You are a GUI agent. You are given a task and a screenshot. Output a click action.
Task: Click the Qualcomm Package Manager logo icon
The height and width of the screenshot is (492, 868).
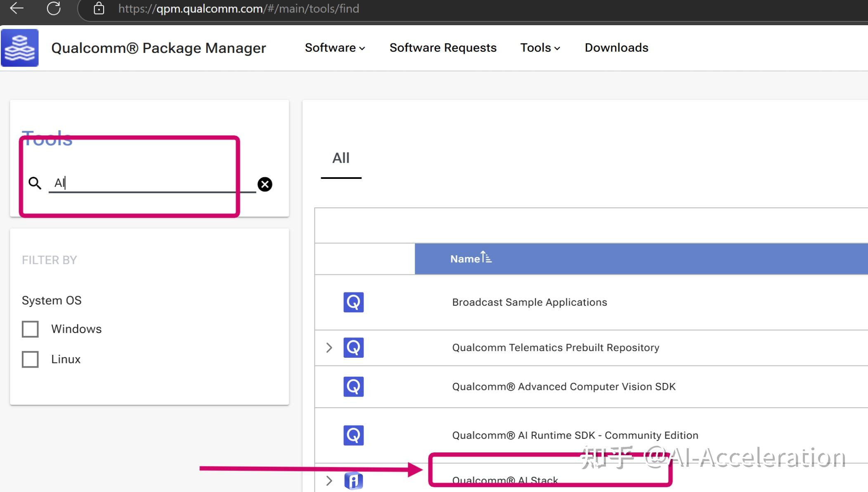(x=20, y=48)
